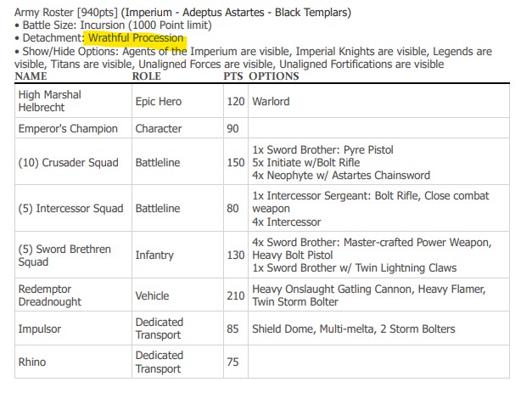The width and height of the screenshot is (532, 393).
Task: Select the (10) Crusader Squad entry
Action: (x=69, y=162)
